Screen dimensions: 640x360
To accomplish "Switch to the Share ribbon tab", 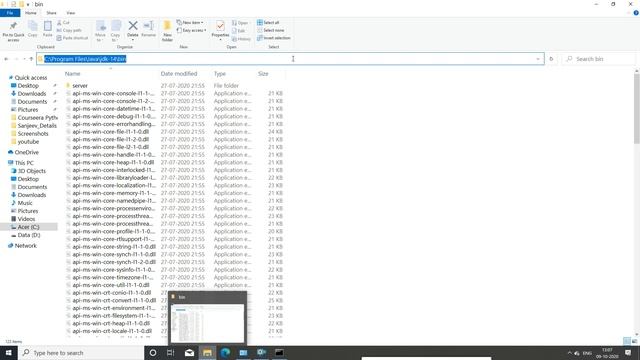I will (x=51, y=13).
